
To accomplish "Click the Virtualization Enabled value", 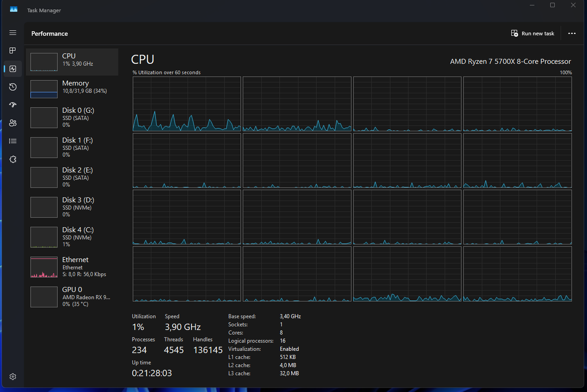I will [x=289, y=349].
